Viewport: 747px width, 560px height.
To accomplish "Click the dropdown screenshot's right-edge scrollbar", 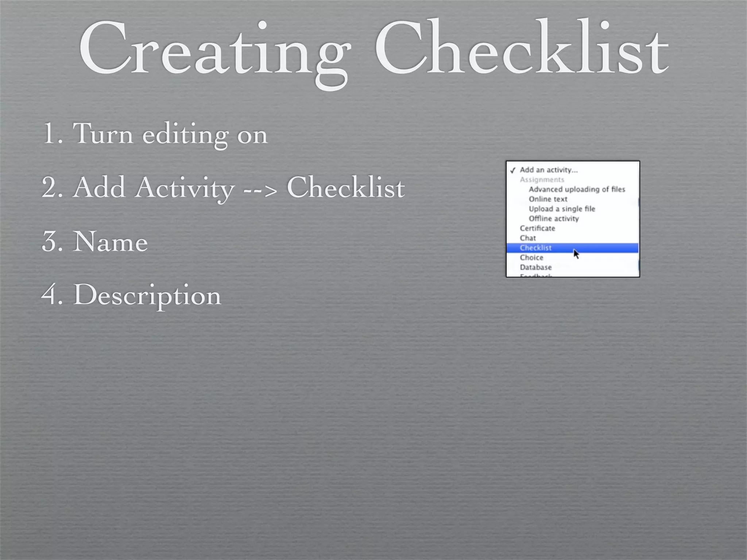I will 638,202.
